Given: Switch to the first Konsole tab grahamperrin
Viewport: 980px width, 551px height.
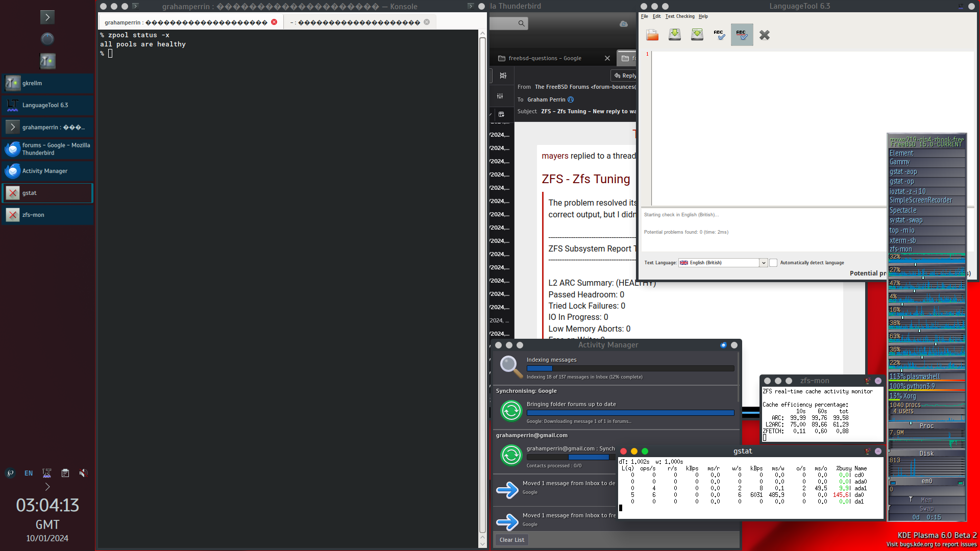Looking at the screenshot, I should (190, 22).
